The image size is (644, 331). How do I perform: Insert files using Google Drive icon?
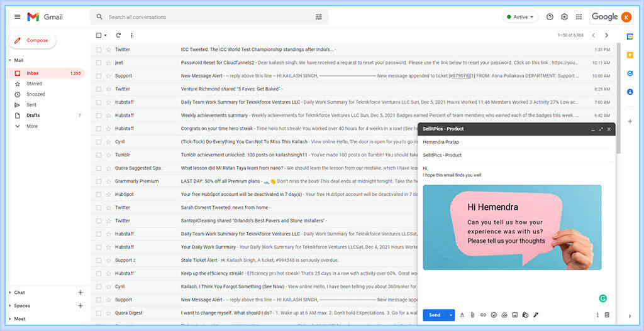click(x=504, y=315)
